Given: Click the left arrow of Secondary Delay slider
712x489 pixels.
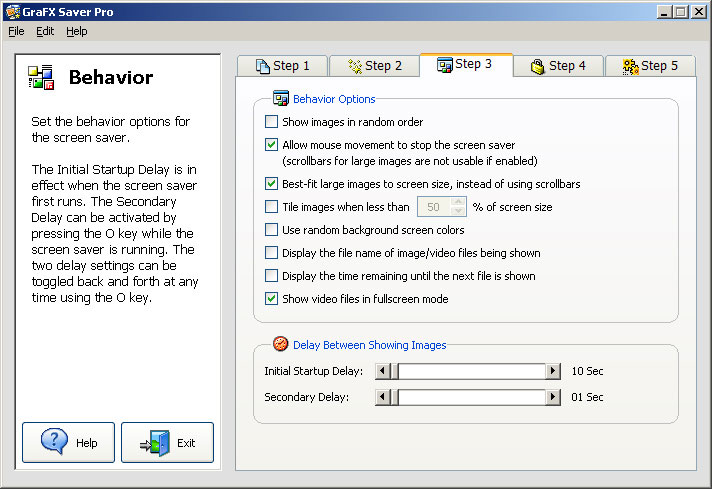Looking at the screenshot, I should (x=382, y=397).
